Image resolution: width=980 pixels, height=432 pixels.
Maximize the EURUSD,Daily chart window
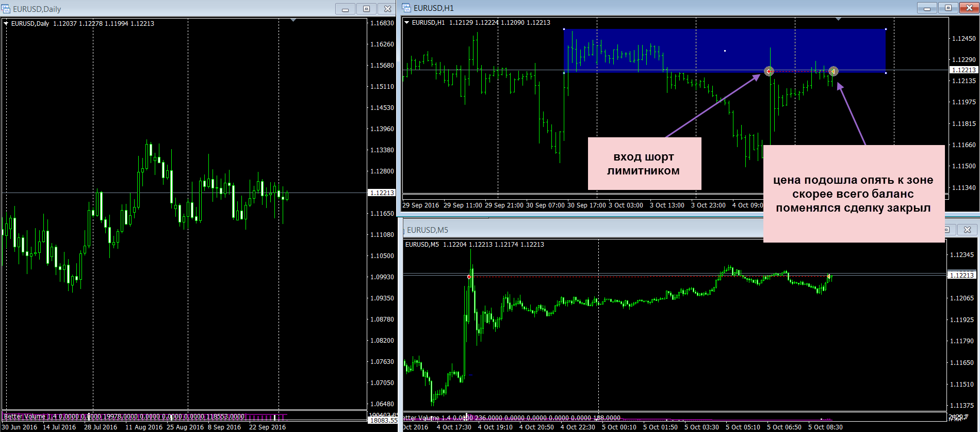point(366,9)
